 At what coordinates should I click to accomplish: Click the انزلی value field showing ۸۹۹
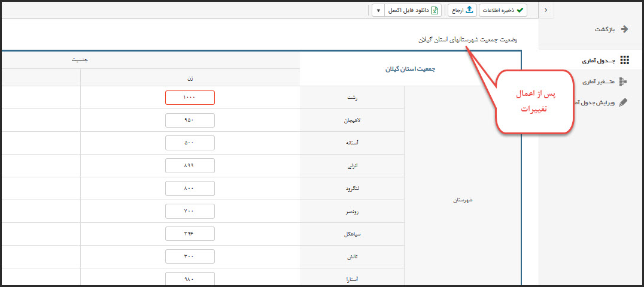pyautogui.click(x=190, y=165)
